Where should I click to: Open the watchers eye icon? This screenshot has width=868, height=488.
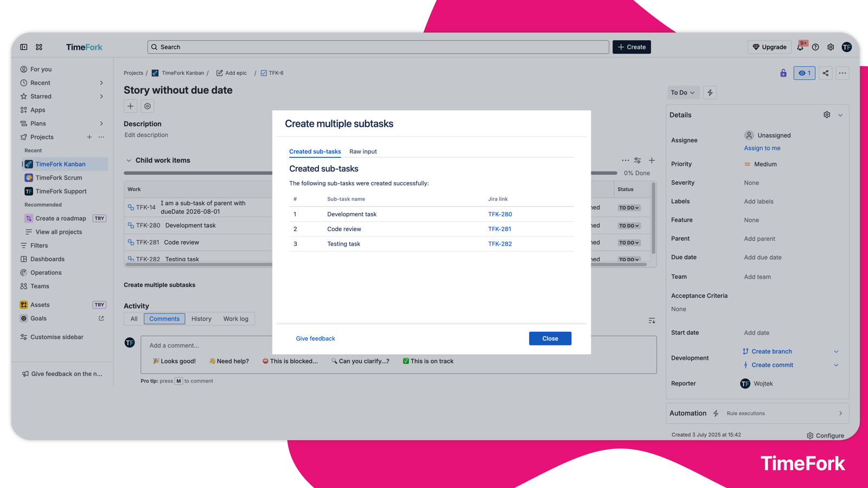click(x=804, y=73)
